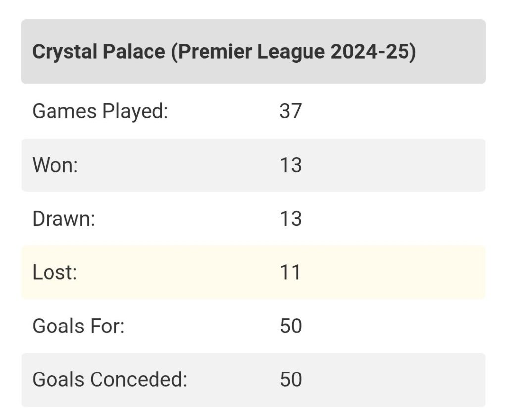The width and height of the screenshot is (507, 420).
Task: Click the Goals For value 50
Action: pos(291,326)
